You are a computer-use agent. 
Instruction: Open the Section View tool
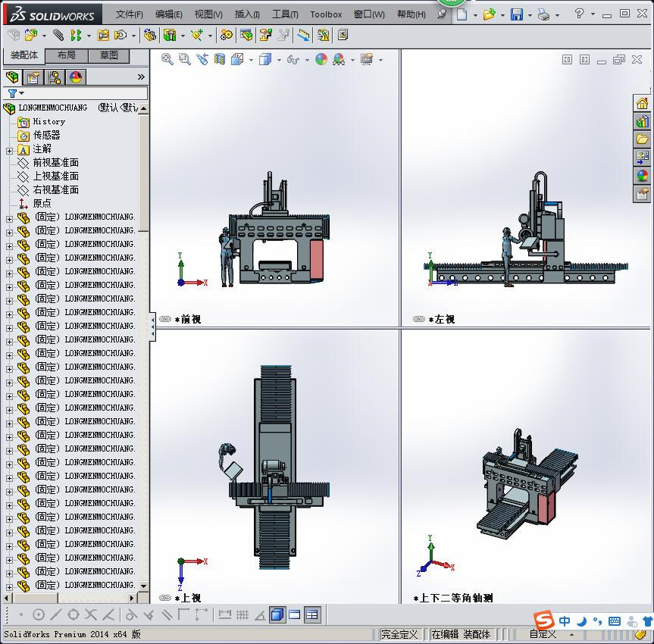tap(220, 59)
